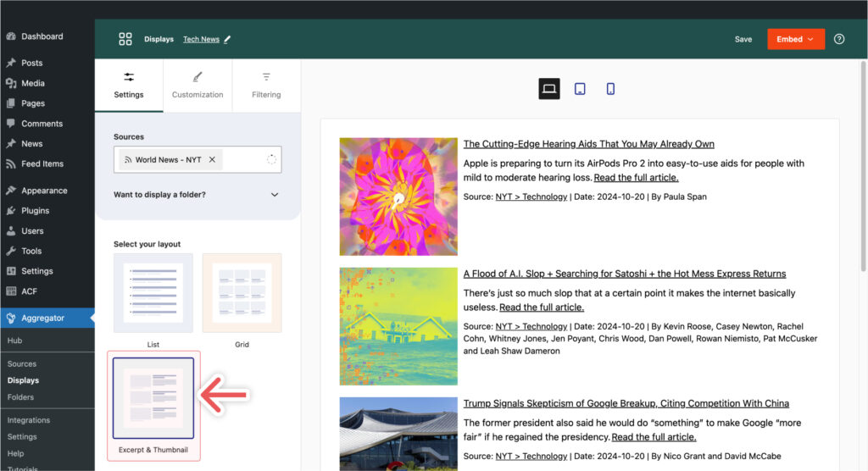Image resolution: width=868 pixels, height=471 pixels.
Task: Open the Sources selection field
Action: click(198, 159)
